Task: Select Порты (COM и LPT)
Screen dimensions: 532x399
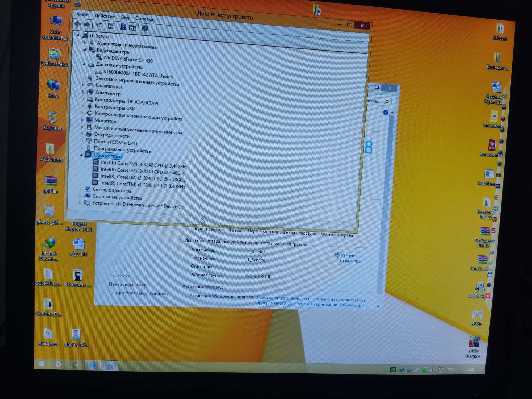Action: tap(115, 142)
